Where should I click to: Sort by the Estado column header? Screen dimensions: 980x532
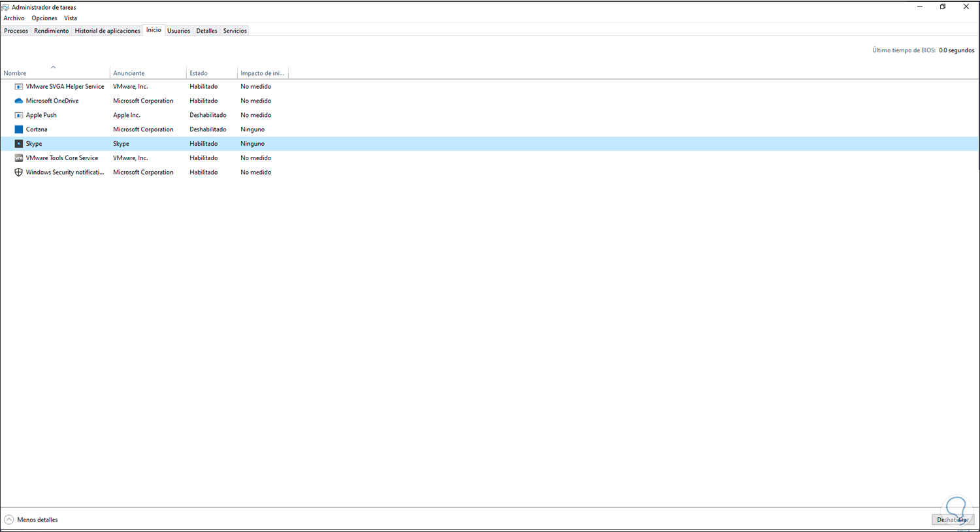(212, 73)
